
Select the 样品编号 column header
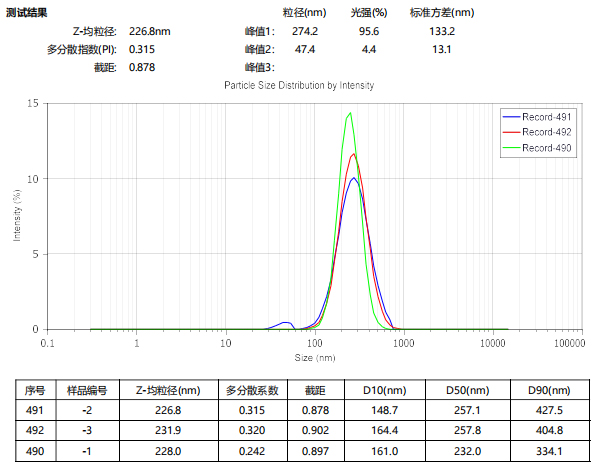pyautogui.click(x=87, y=391)
